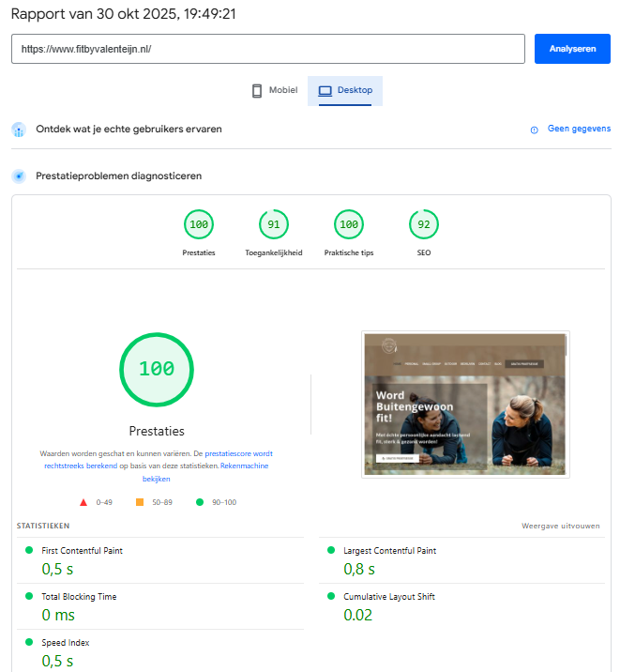Viewport: 620px width, 672px height.
Task: Click the website screenshot thumbnail
Action: (465, 404)
